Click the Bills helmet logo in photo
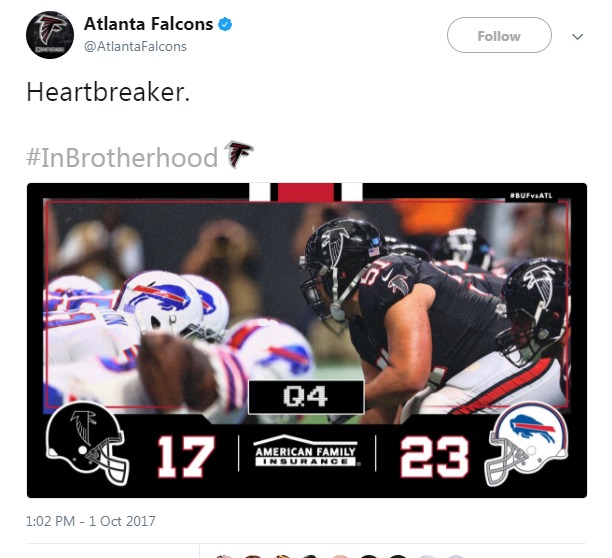 coord(160,297)
